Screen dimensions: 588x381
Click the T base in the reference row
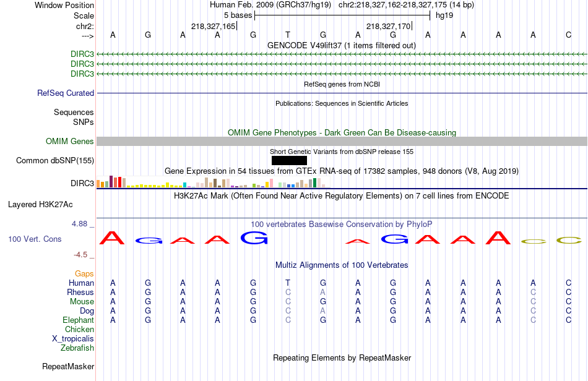tap(288, 35)
